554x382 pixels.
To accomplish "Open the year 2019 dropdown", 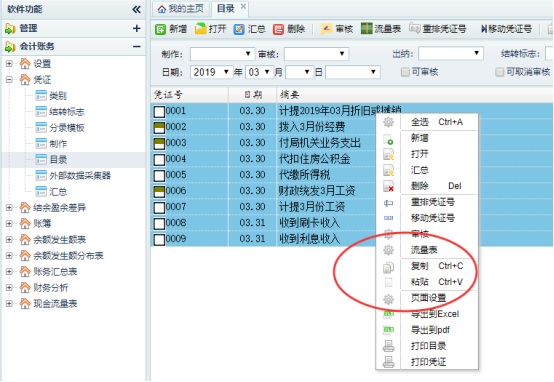I will coord(212,72).
